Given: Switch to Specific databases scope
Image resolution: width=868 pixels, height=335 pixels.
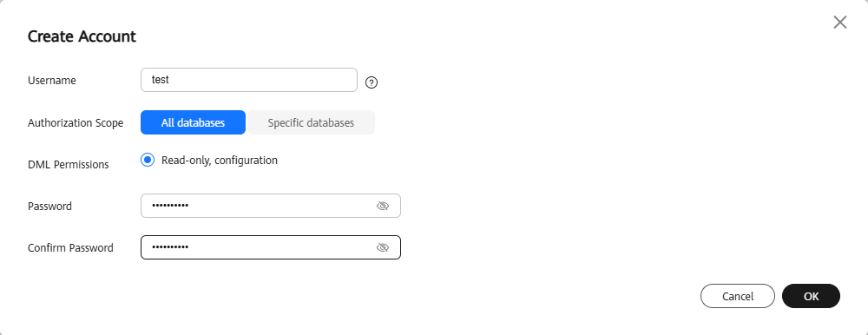Looking at the screenshot, I should click(x=311, y=122).
